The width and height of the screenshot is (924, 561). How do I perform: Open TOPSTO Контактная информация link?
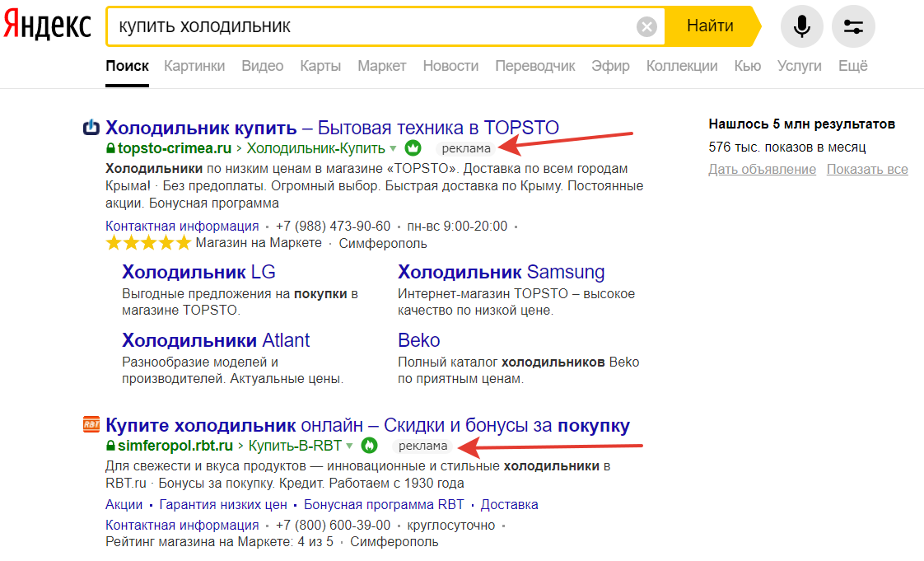182,226
